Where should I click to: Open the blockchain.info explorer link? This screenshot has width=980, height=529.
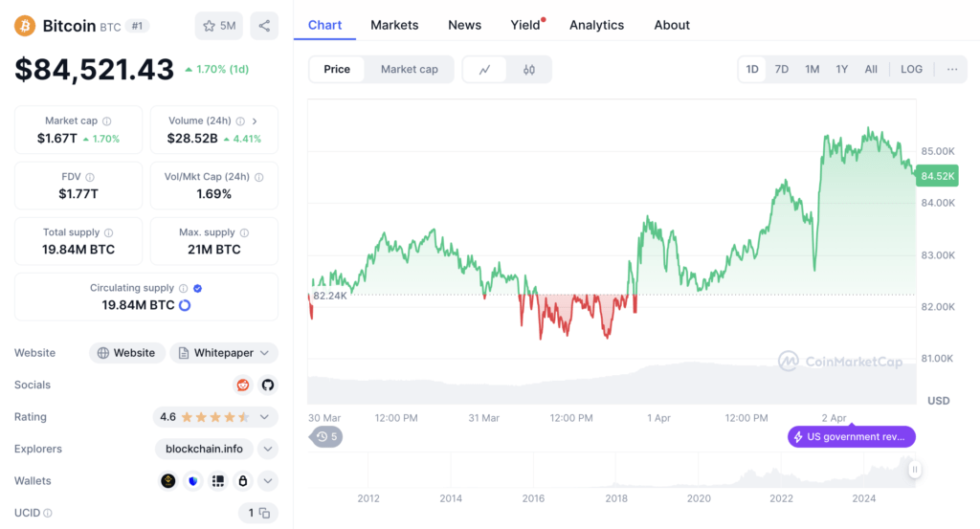[x=204, y=449]
